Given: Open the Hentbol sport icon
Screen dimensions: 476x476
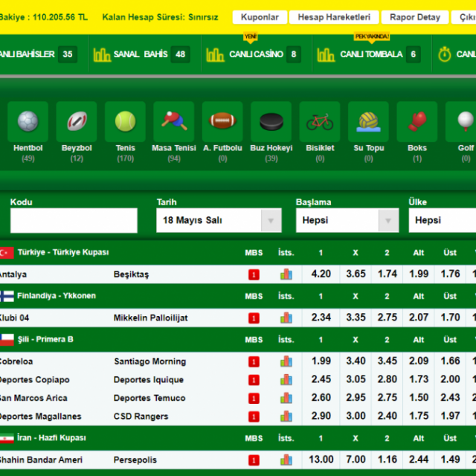Looking at the screenshot, I should pos(28,122).
